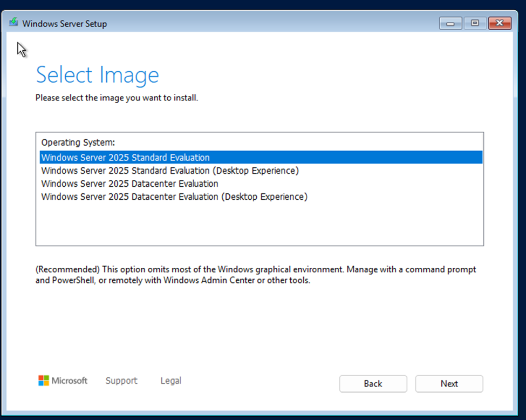The width and height of the screenshot is (526, 420).
Task: Continue setup with the Next button
Action: tap(449, 383)
